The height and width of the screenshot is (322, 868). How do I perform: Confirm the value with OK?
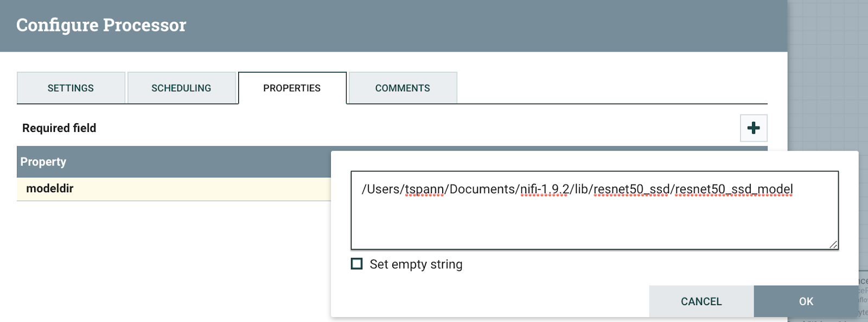[806, 301]
